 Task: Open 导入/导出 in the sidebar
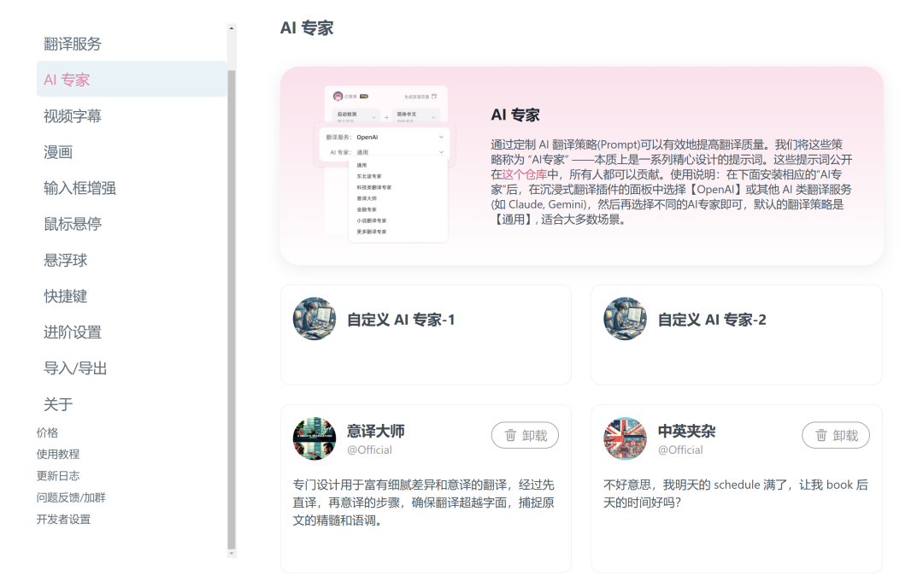point(75,368)
